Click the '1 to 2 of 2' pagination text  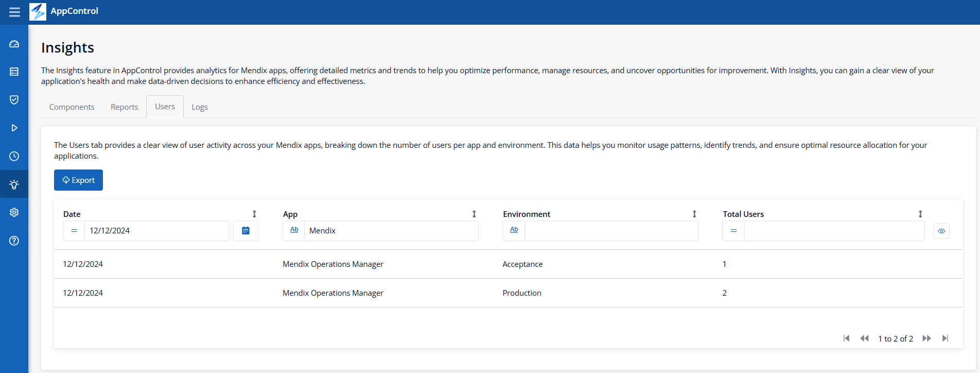[x=896, y=339]
